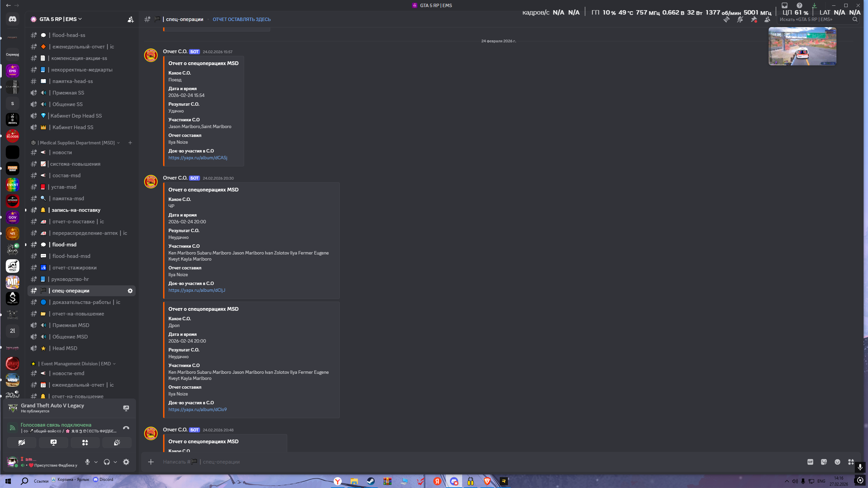The image size is (868, 488).
Task: Open the запись-на-поставку channel
Action: [76, 210]
